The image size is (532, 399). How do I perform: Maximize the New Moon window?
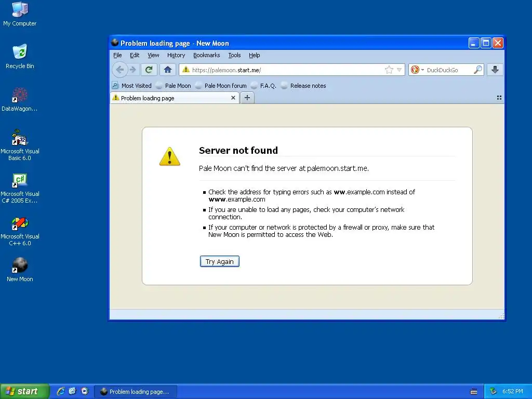(486, 43)
